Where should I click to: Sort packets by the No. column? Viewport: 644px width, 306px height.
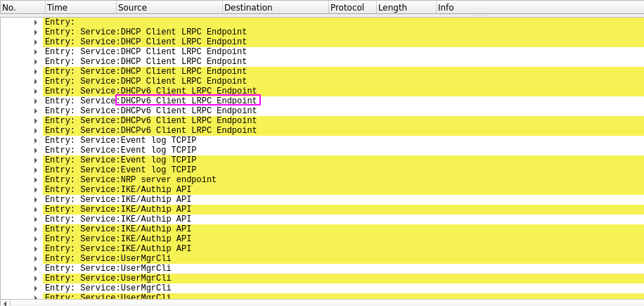point(21,8)
